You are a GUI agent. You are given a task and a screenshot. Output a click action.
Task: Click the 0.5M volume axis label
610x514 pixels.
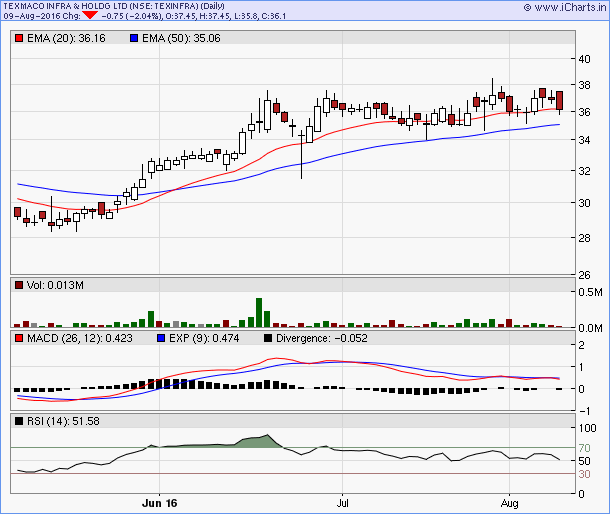(590, 292)
